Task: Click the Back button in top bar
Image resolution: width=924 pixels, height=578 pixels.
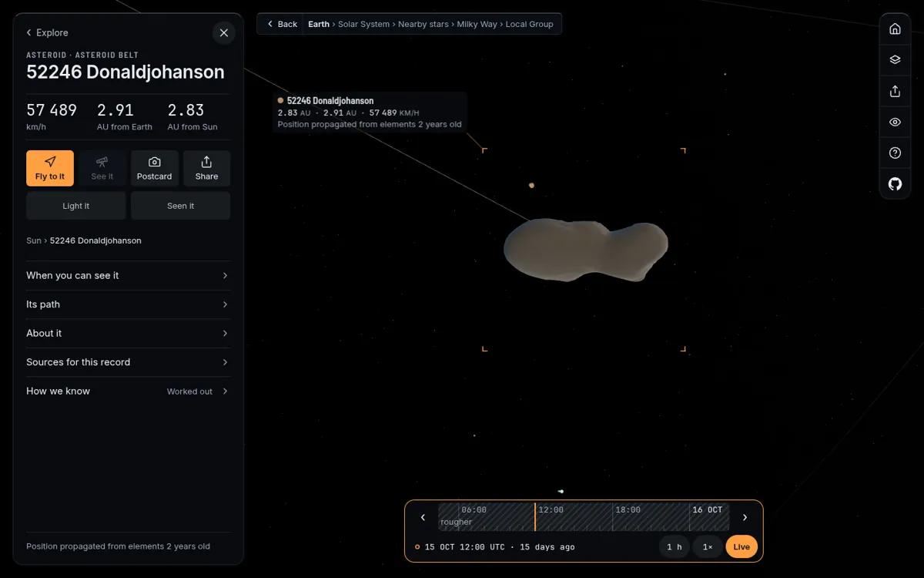Action: click(282, 24)
